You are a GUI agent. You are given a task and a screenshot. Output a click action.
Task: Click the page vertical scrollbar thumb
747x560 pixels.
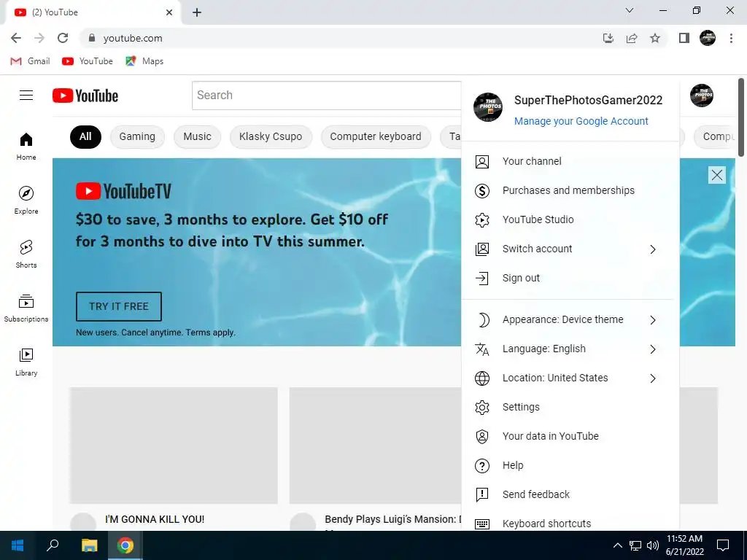tap(741, 117)
